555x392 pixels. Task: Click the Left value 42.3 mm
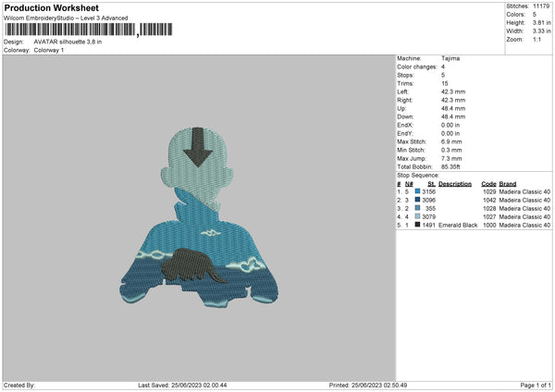tap(453, 92)
